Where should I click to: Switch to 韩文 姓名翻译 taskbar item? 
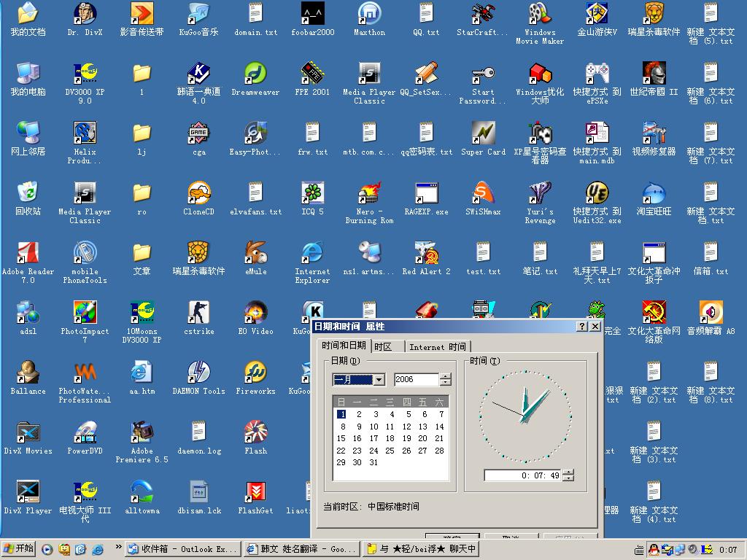click(302, 549)
